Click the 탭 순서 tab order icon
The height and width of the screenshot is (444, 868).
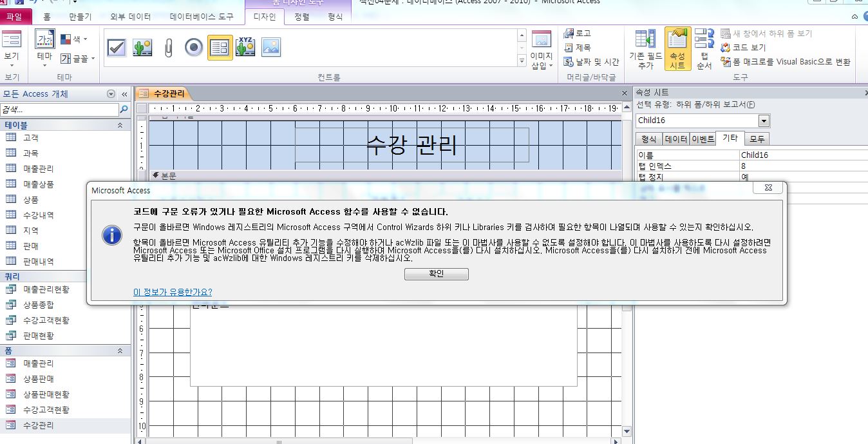[x=704, y=49]
